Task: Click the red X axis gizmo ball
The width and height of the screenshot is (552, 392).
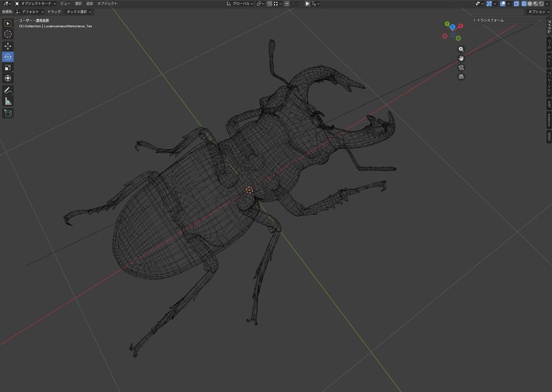Action: [x=460, y=26]
